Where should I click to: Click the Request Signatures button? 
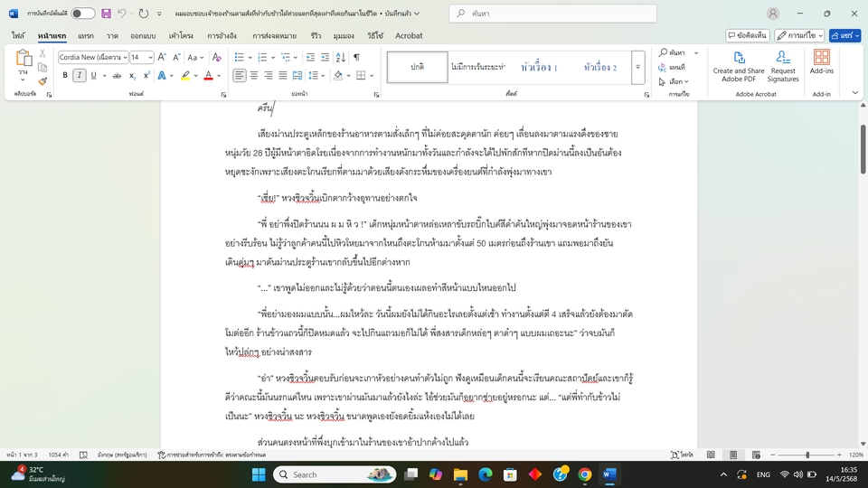point(783,66)
